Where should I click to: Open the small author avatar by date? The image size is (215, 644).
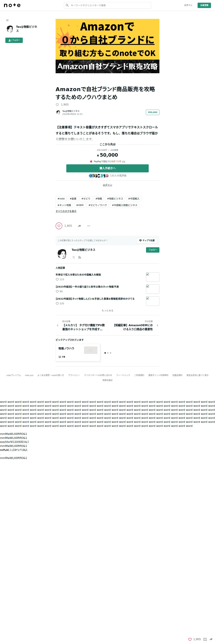[58, 113]
